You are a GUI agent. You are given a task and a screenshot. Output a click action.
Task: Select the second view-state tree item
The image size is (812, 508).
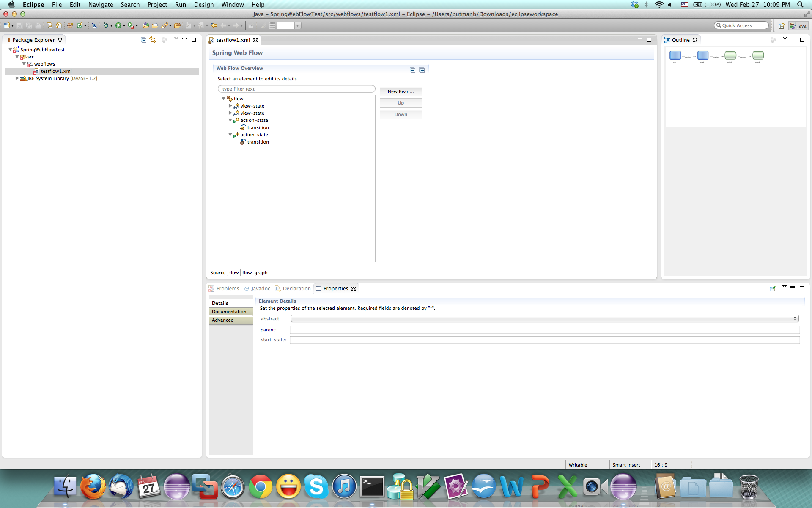click(252, 113)
